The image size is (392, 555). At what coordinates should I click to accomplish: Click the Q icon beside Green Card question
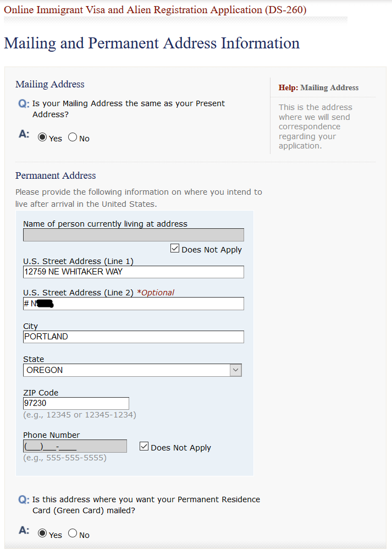coord(24,500)
